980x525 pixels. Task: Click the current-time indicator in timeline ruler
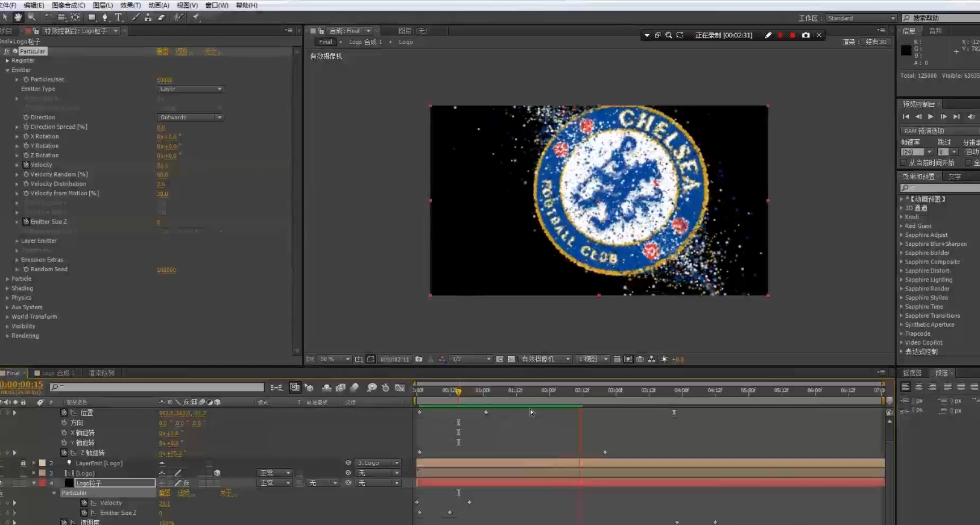[458, 391]
